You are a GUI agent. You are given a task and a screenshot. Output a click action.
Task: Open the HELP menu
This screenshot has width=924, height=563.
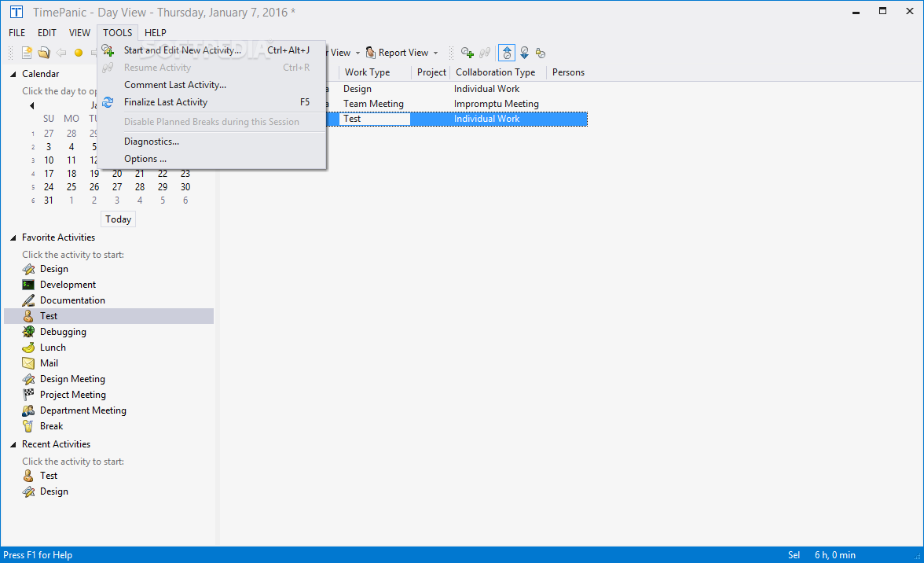156,33
